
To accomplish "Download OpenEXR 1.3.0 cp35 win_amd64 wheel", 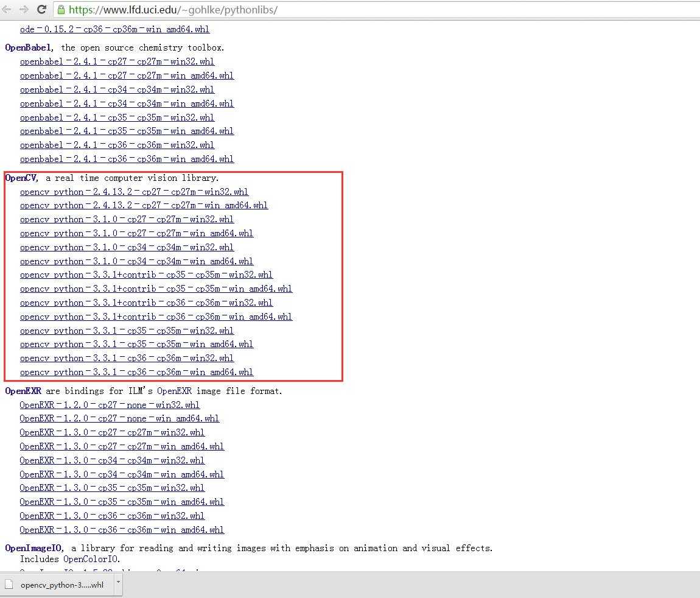I will coord(122,502).
